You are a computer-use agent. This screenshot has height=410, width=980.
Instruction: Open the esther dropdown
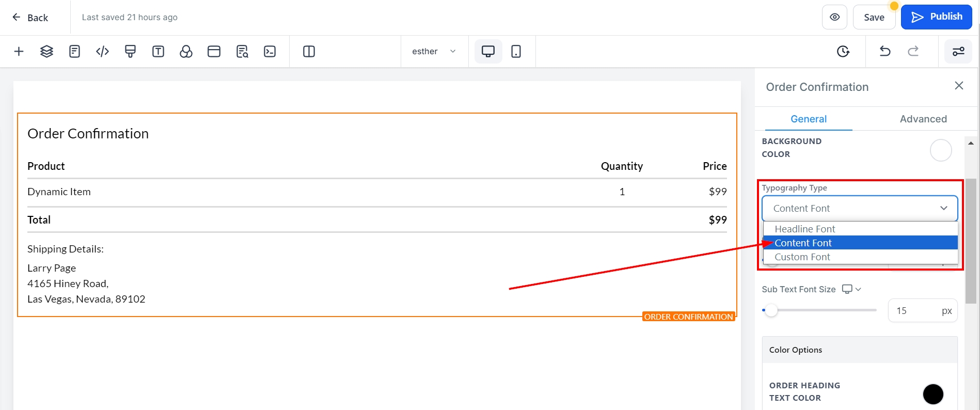point(434,51)
